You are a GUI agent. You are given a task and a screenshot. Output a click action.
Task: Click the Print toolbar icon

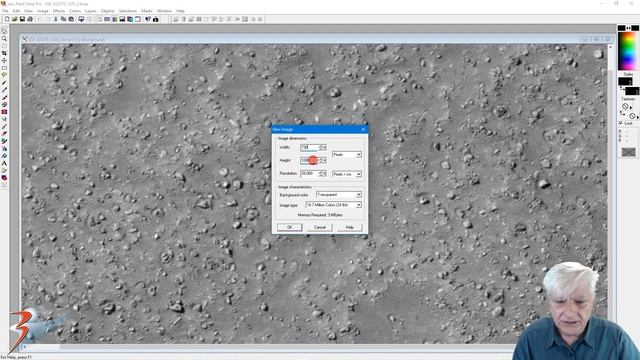[29, 19]
